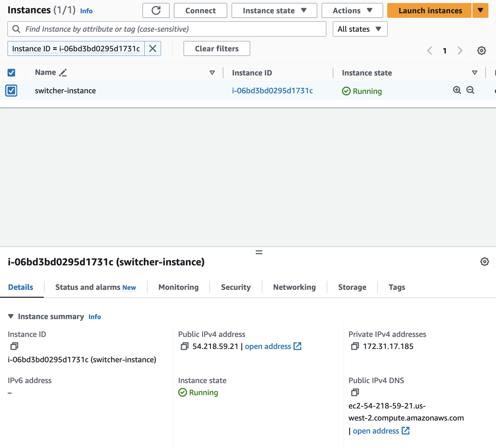
Task: Remove the Instance ID filter chip
Action: point(153,49)
